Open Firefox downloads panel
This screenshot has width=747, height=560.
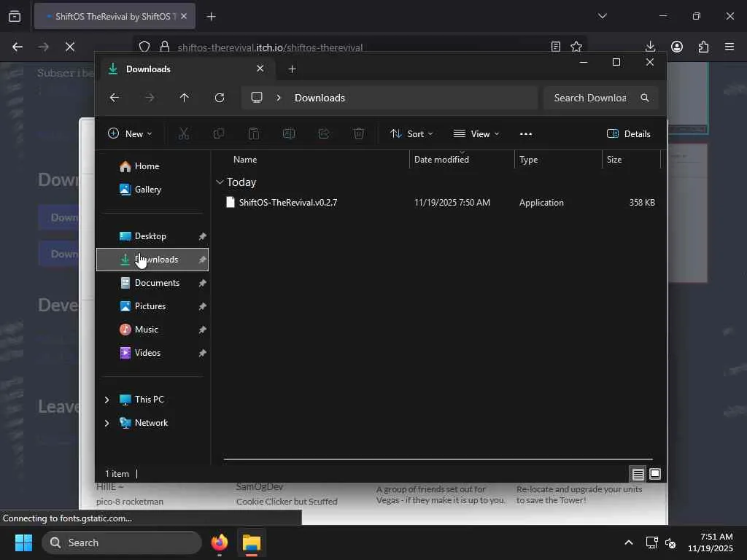pos(650,47)
